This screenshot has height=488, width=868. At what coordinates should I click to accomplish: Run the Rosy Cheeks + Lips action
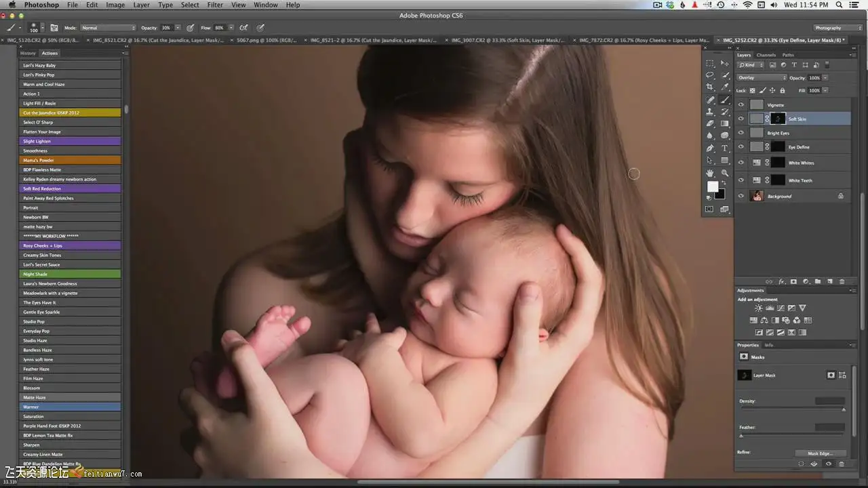pos(70,245)
